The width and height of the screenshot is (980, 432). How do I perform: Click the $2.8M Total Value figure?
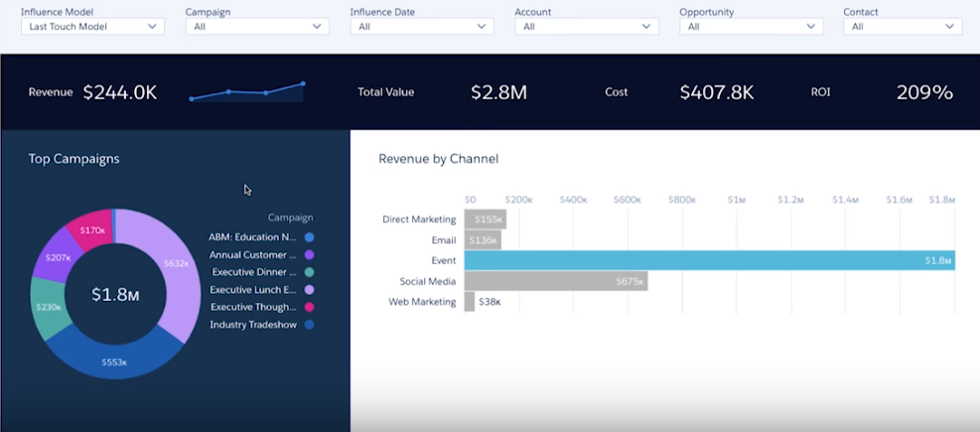(498, 92)
